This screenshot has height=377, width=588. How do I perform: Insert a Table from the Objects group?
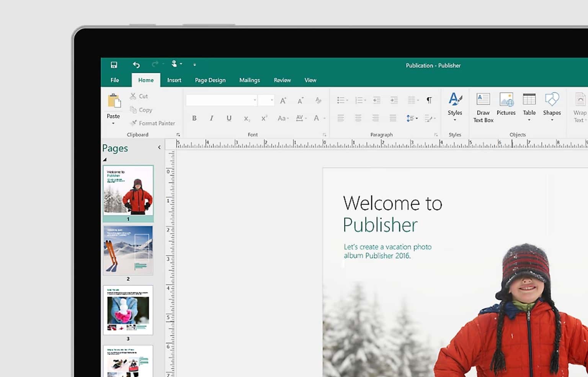coord(529,105)
